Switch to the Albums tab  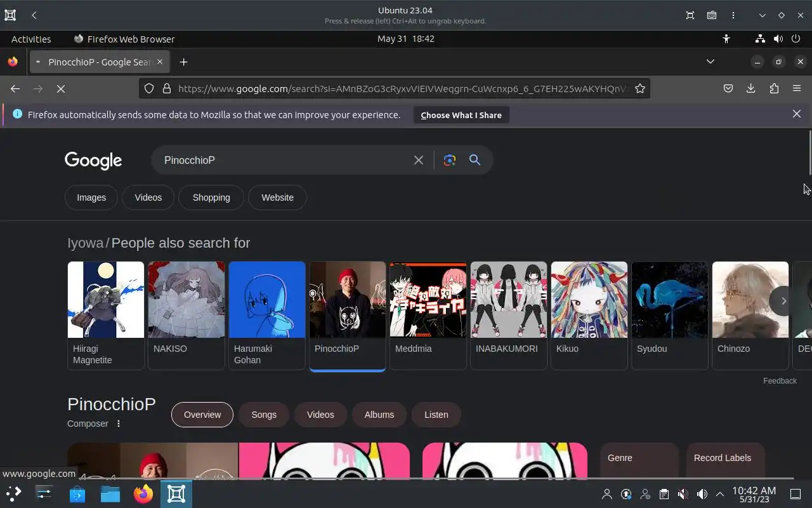click(379, 415)
